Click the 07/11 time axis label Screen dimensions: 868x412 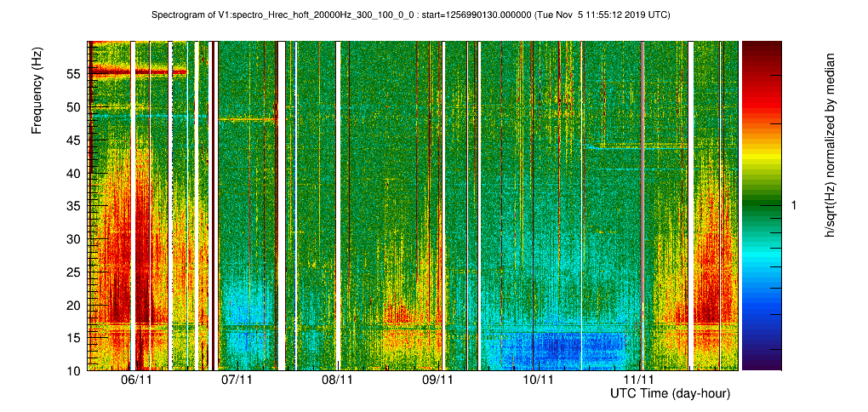click(x=237, y=380)
